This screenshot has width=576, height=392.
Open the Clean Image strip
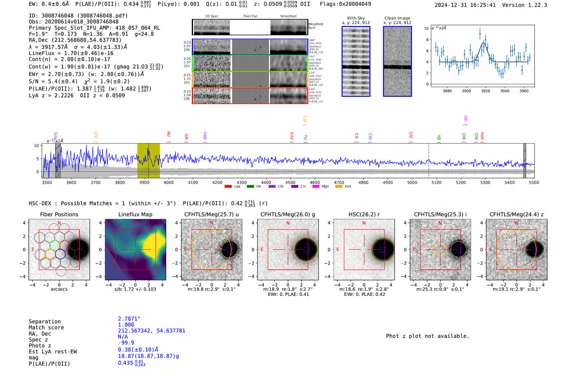coord(397,61)
